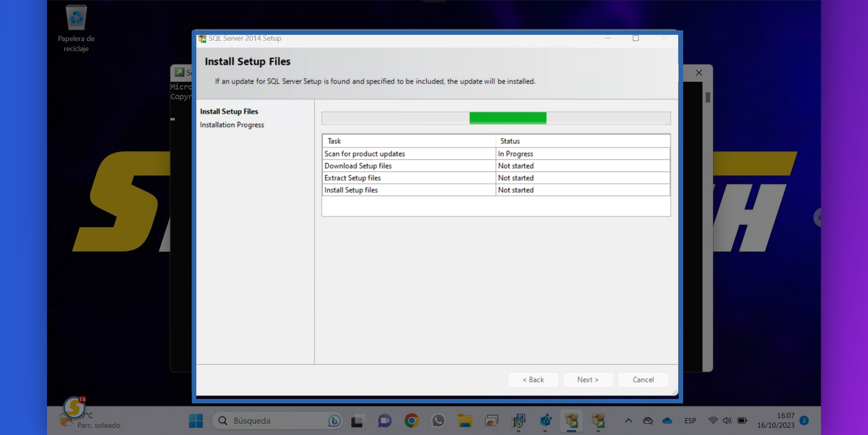Select 'Install Setup Files' in the sidebar
The width and height of the screenshot is (868, 435).
(229, 111)
